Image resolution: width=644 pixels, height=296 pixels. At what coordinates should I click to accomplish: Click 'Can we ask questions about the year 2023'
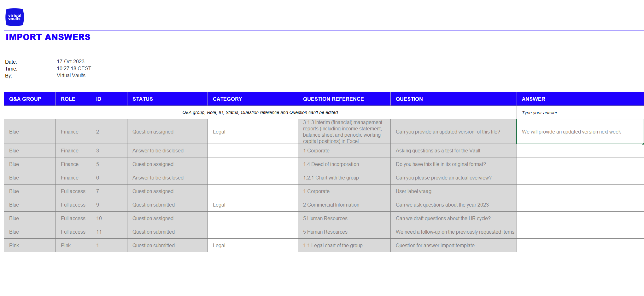(x=454, y=205)
